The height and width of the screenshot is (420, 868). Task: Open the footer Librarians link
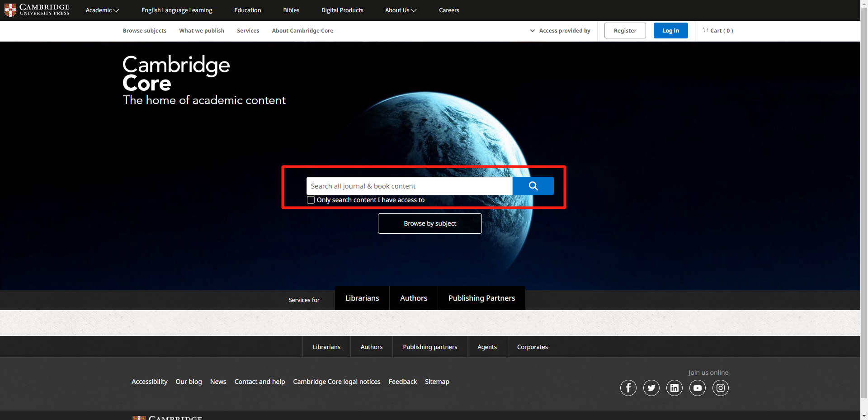point(326,347)
